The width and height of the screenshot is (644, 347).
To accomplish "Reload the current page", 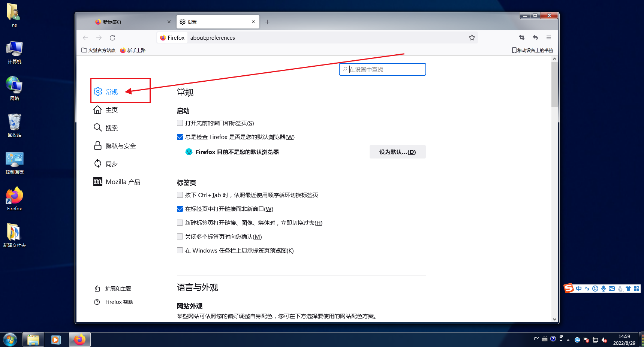I will pos(112,37).
